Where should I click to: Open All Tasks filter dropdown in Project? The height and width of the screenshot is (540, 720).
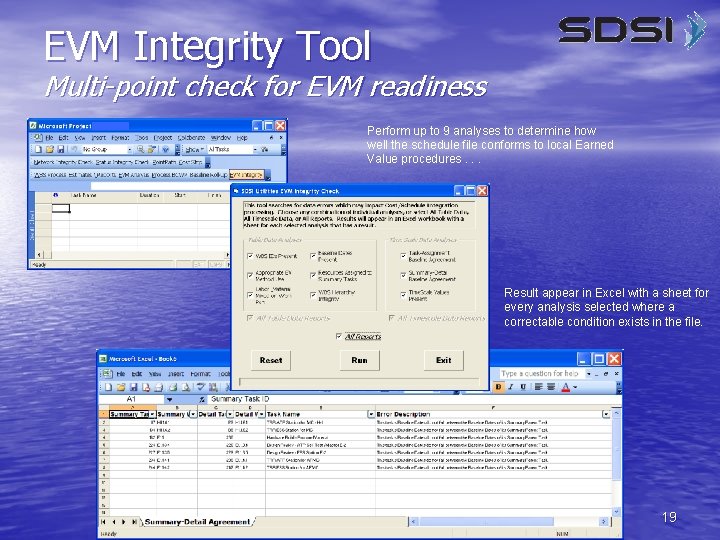255,150
